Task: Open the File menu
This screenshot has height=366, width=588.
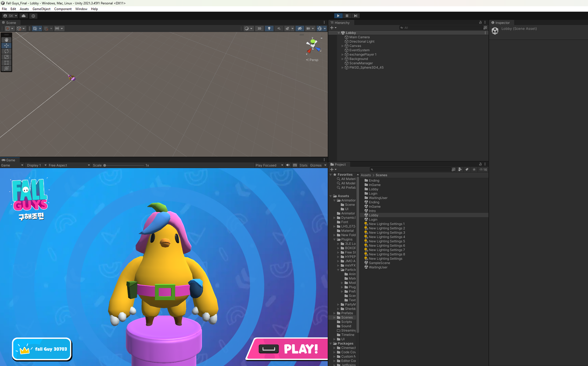Action: pos(4,9)
